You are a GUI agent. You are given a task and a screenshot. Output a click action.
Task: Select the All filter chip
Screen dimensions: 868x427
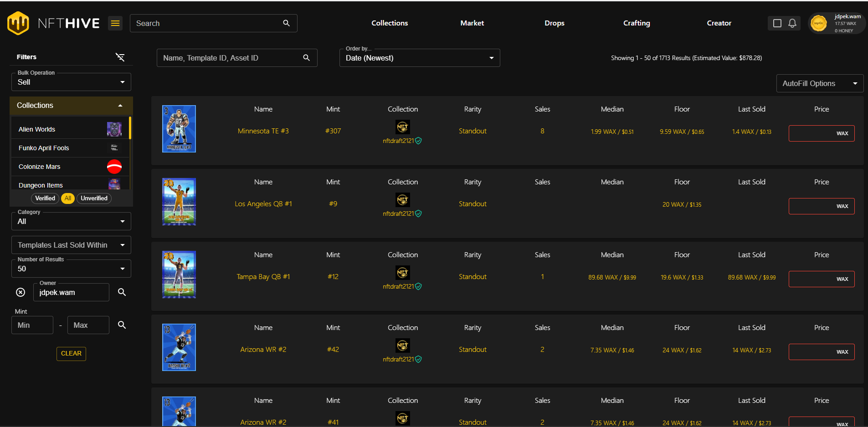click(68, 198)
